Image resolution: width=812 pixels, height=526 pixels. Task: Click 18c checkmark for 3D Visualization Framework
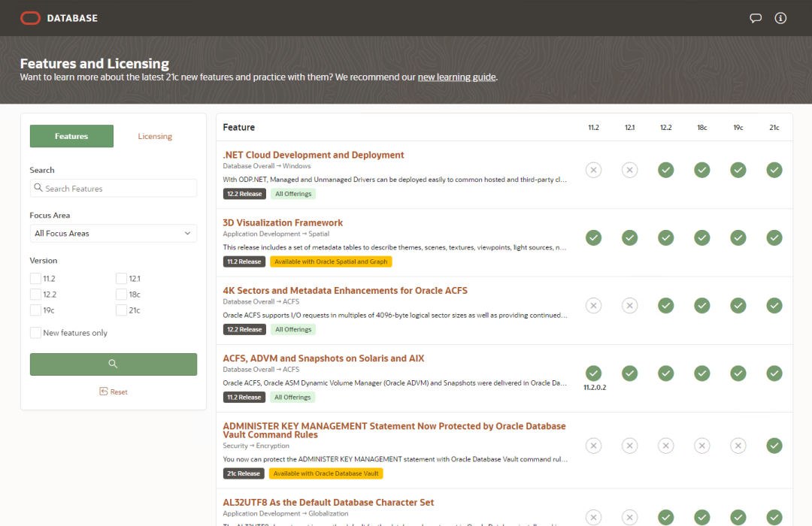[702, 237]
